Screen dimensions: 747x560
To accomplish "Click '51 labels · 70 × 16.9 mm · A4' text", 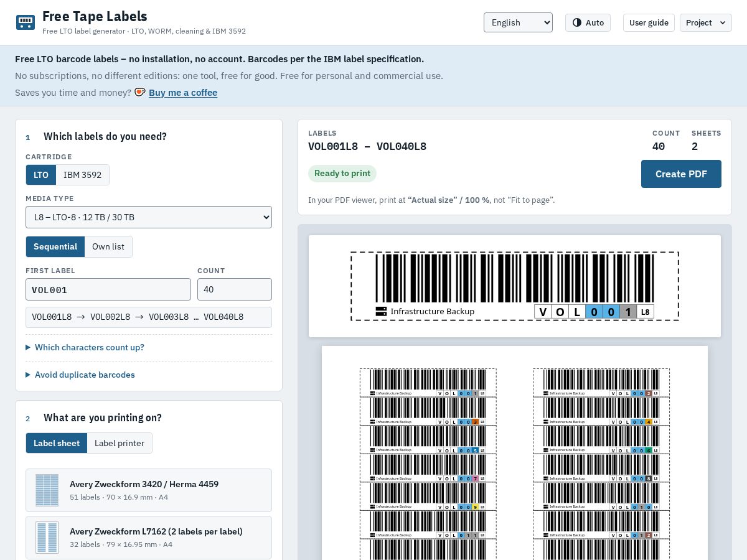I will (119, 497).
